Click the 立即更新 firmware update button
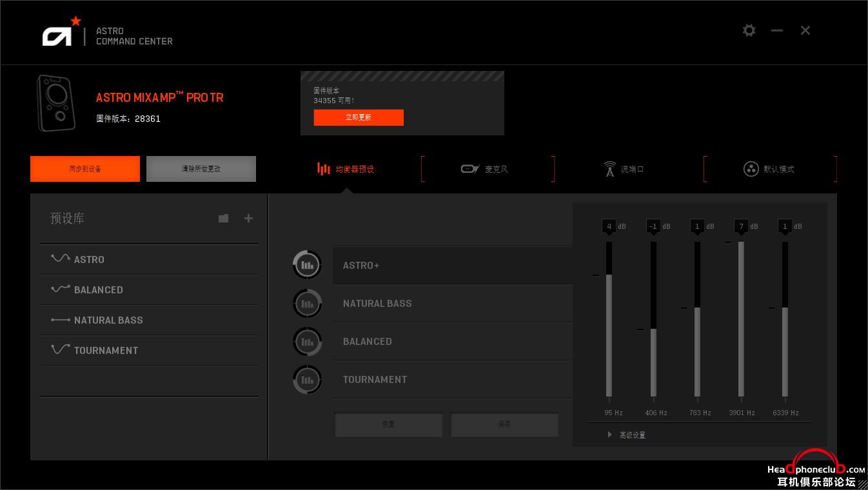 coord(359,117)
